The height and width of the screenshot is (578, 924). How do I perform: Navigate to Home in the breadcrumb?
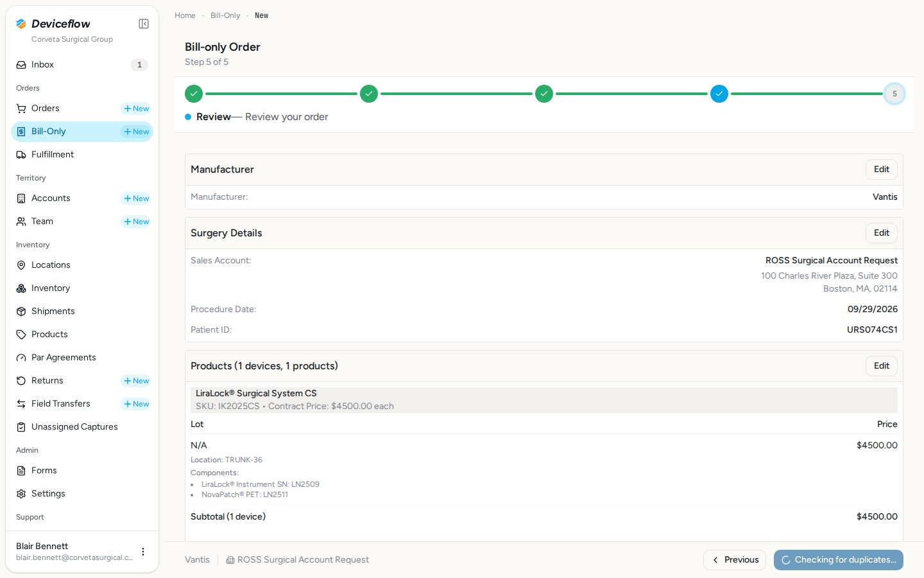185,15
